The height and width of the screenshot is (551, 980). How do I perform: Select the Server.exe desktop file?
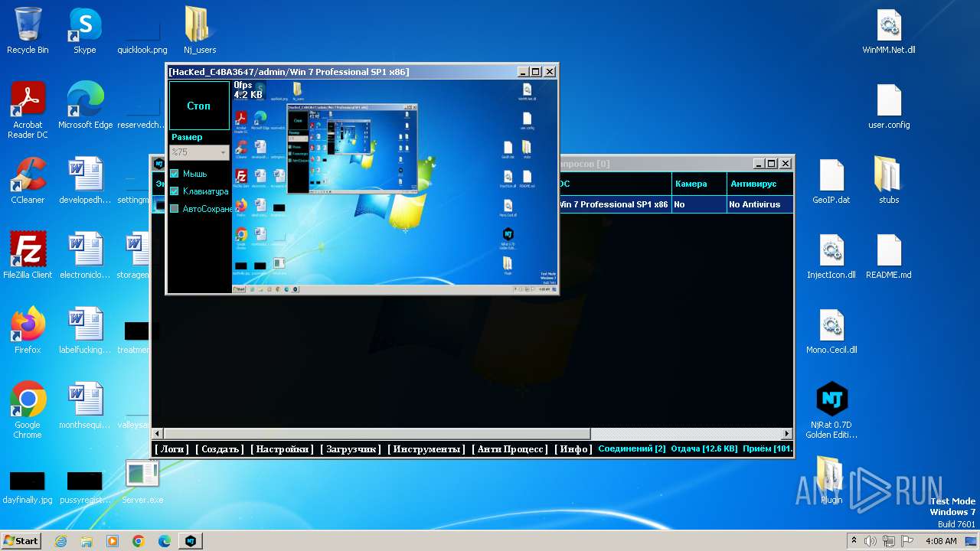pos(142,481)
